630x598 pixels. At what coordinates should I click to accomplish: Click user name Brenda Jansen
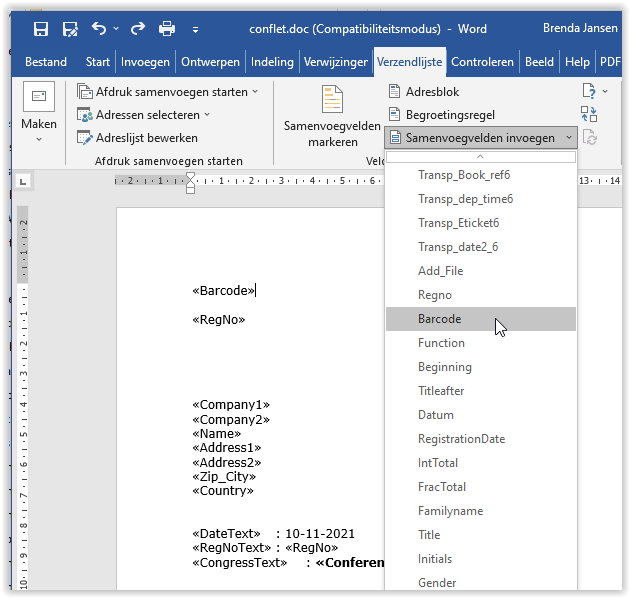(580, 28)
